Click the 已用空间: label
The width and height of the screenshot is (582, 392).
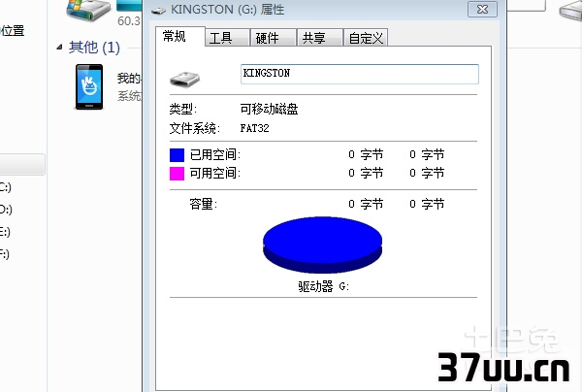[215, 154]
